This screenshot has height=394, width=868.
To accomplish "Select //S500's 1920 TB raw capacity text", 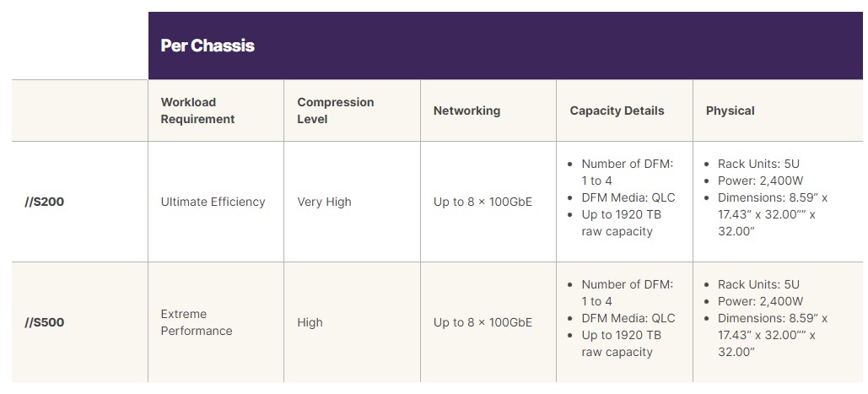I will click(x=621, y=343).
